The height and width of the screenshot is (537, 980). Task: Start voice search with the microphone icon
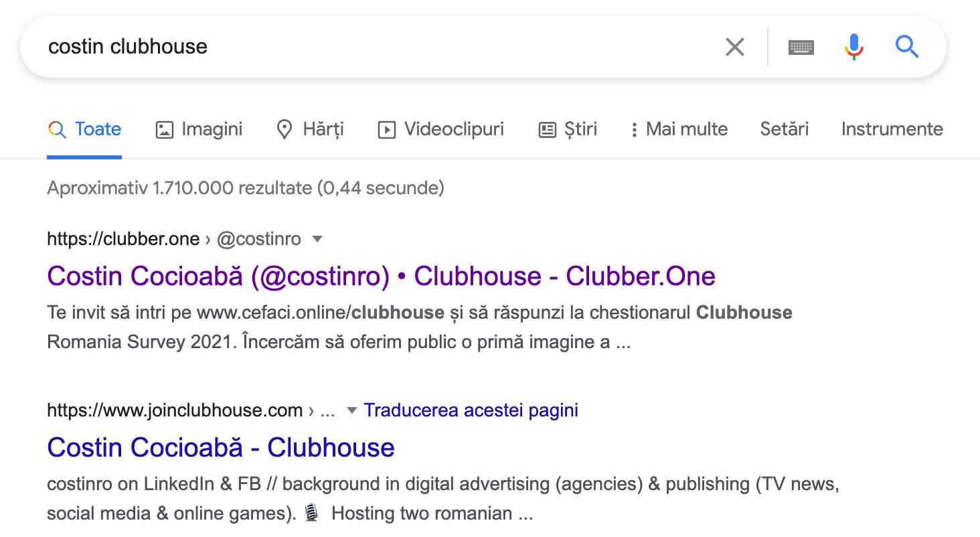click(853, 47)
